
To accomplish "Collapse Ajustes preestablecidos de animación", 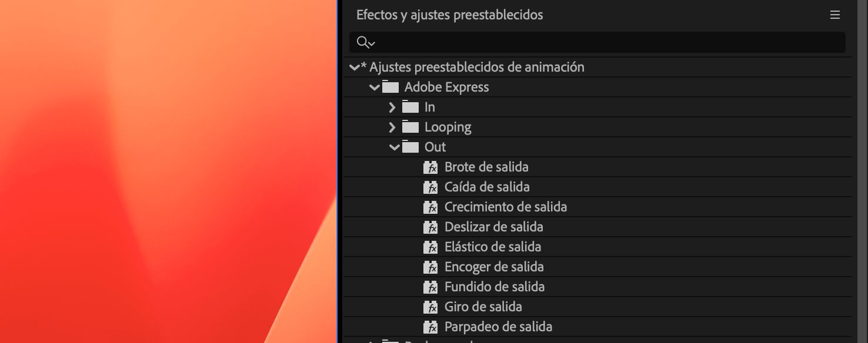I will (x=354, y=66).
